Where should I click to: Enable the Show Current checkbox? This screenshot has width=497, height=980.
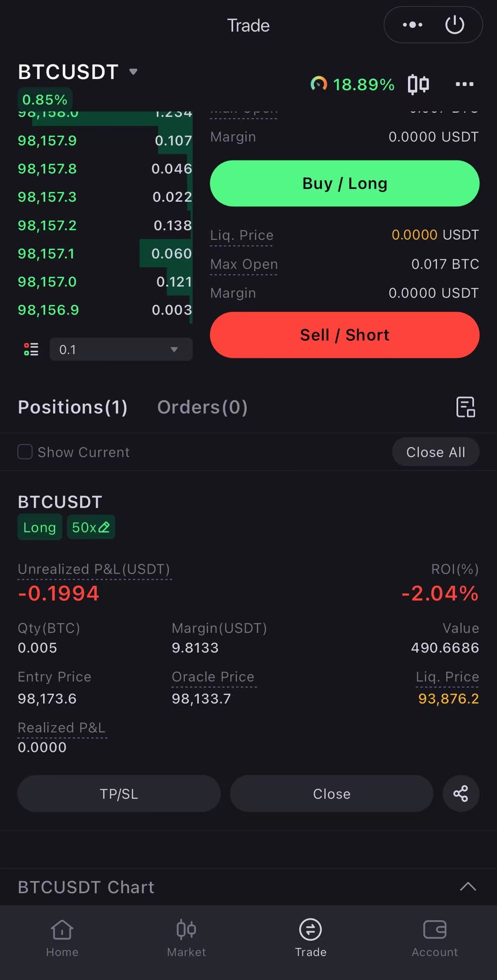tap(25, 452)
